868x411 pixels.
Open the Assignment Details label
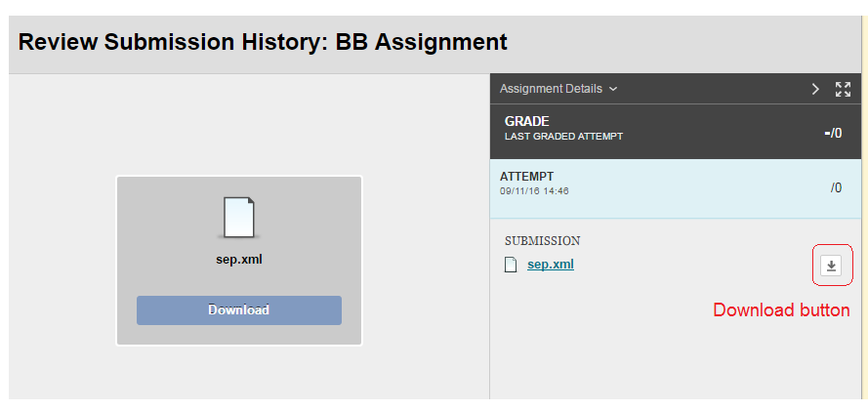pyautogui.click(x=551, y=89)
